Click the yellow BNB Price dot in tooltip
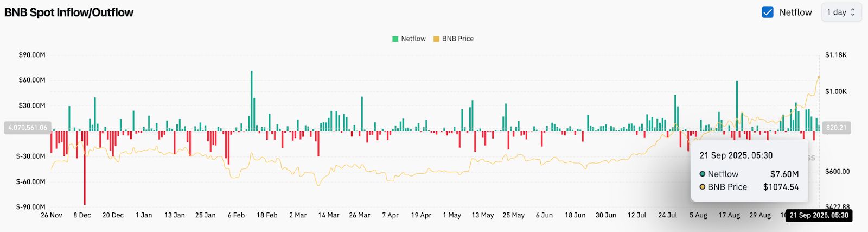 pos(703,187)
